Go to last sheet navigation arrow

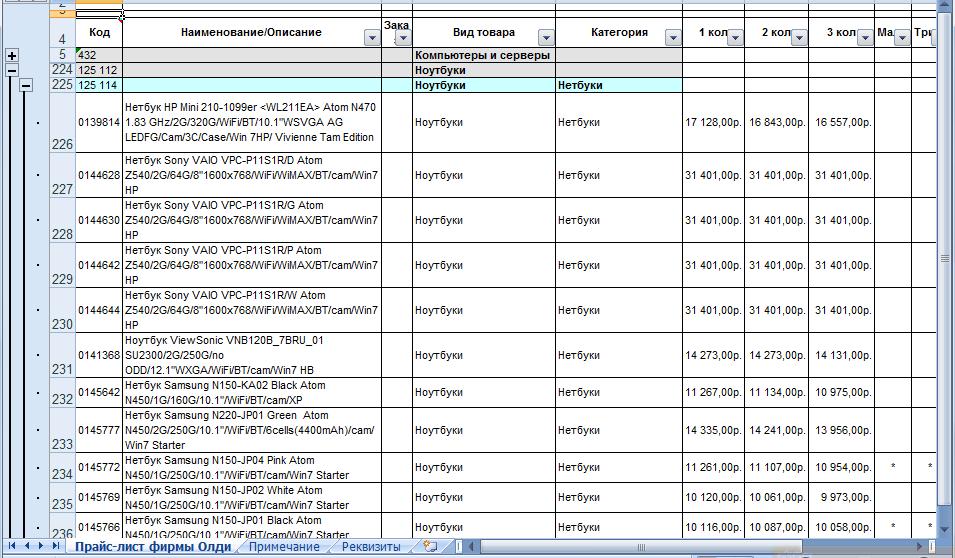point(55,546)
